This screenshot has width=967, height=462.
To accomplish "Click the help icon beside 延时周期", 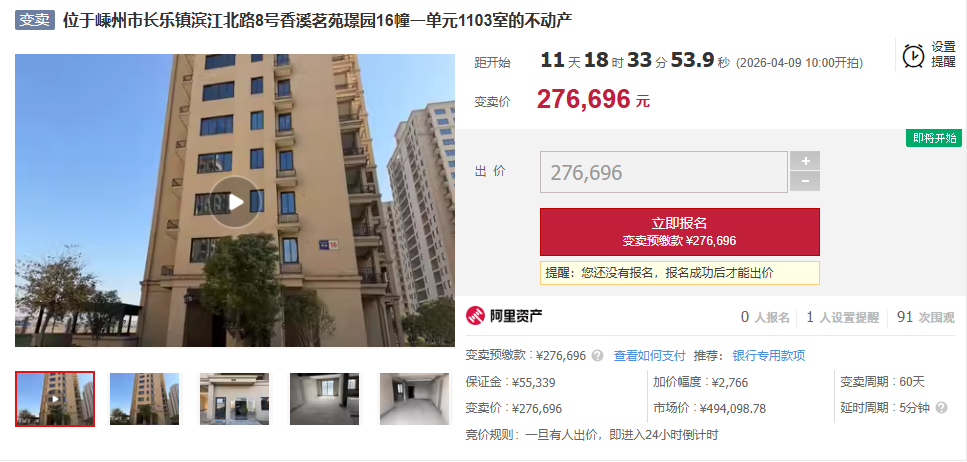I will (941, 408).
